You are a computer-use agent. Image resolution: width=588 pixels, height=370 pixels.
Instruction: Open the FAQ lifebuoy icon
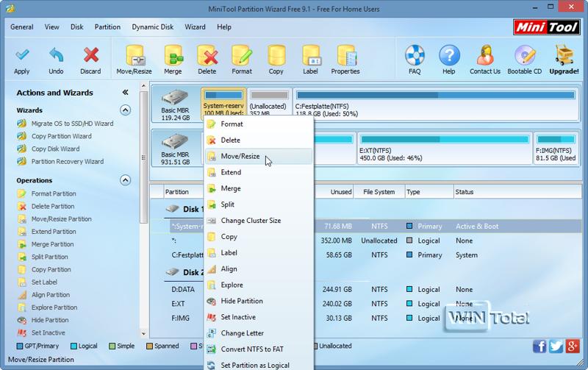pos(415,57)
